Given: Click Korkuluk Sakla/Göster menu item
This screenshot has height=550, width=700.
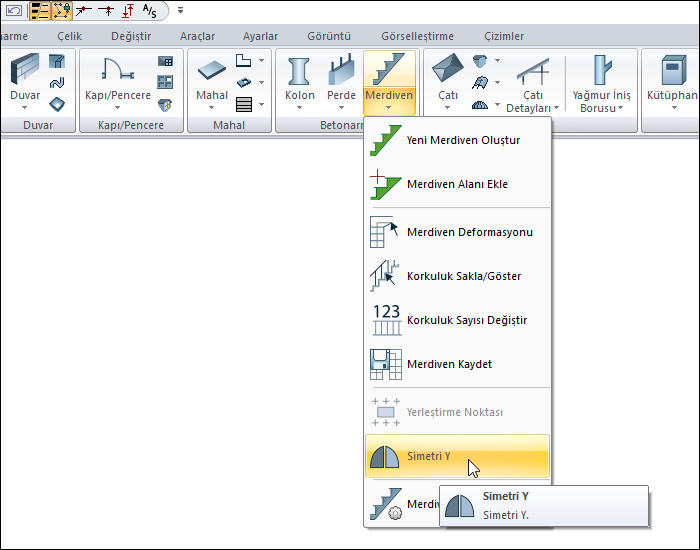Looking at the screenshot, I should coord(463,276).
